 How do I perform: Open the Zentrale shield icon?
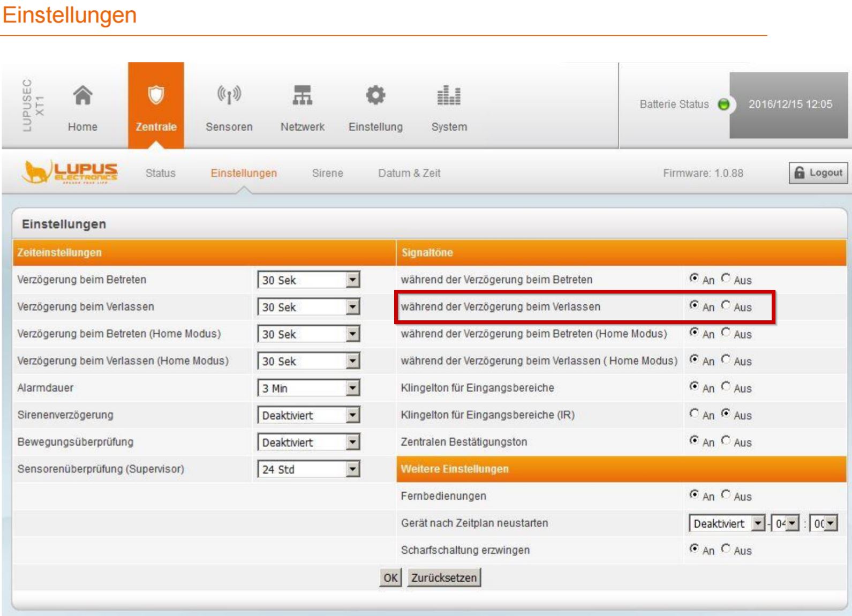[156, 96]
